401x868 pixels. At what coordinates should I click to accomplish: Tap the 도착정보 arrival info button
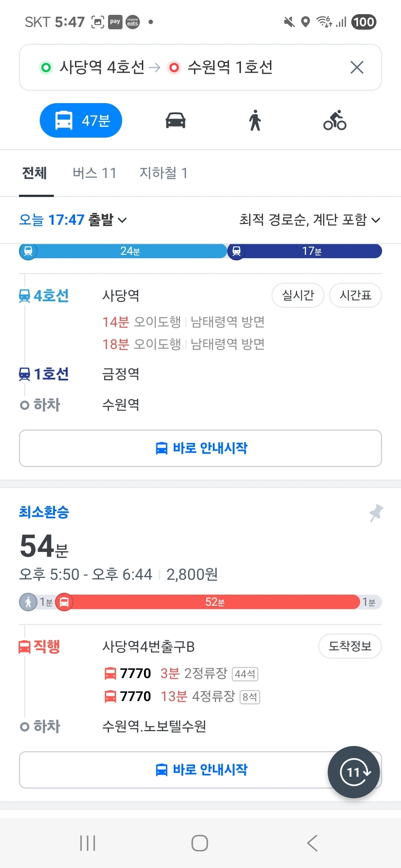[350, 646]
